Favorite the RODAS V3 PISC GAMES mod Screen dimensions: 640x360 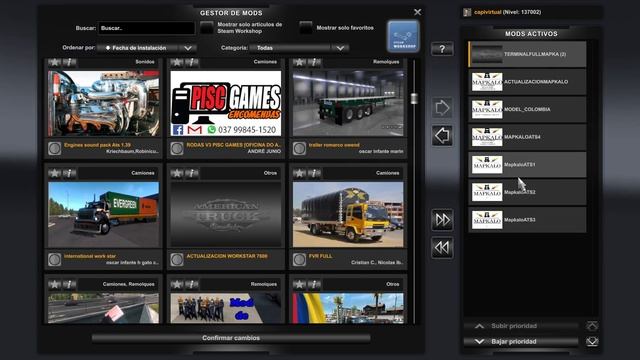pyautogui.click(x=177, y=62)
